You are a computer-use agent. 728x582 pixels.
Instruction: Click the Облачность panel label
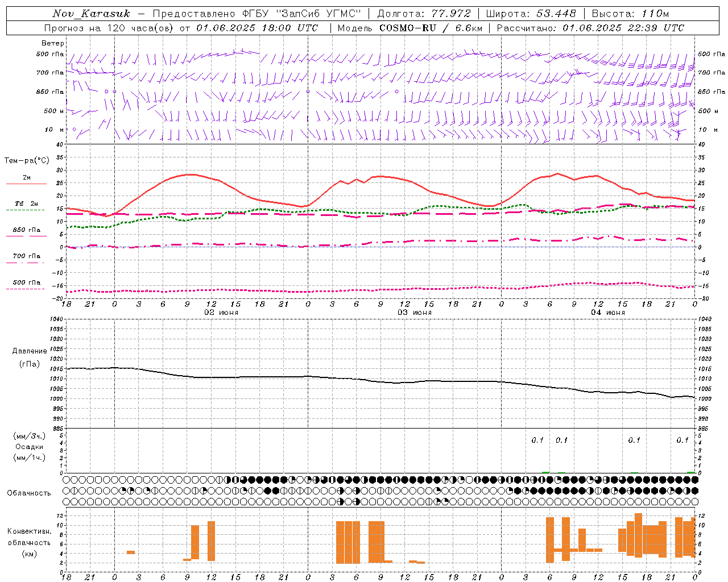click(x=29, y=493)
